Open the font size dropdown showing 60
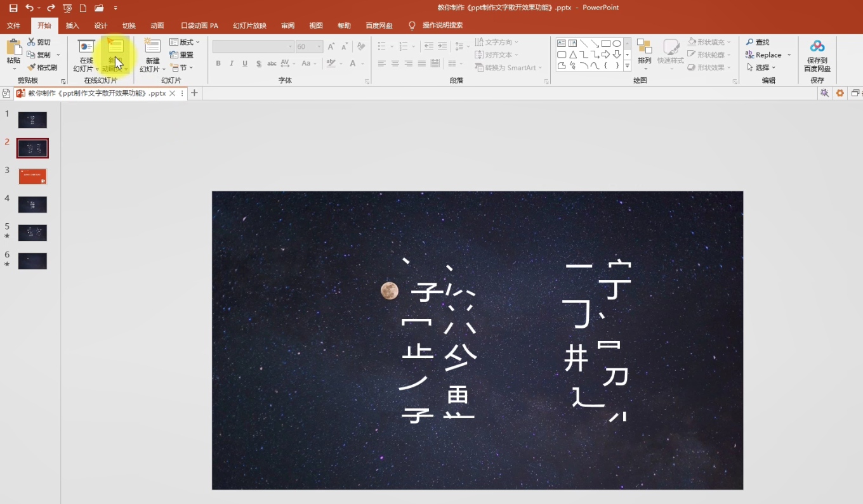This screenshot has height=504, width=863. (309, 46)
